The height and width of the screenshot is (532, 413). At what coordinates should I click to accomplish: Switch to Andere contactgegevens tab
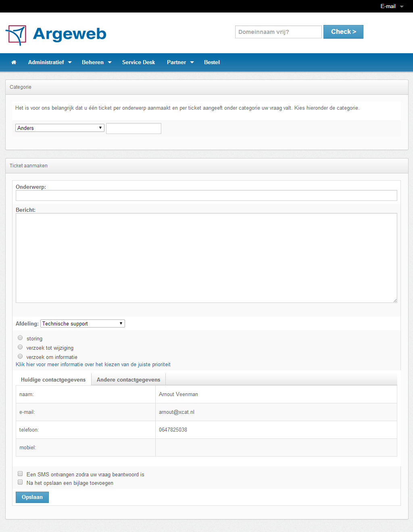[128, 380]
